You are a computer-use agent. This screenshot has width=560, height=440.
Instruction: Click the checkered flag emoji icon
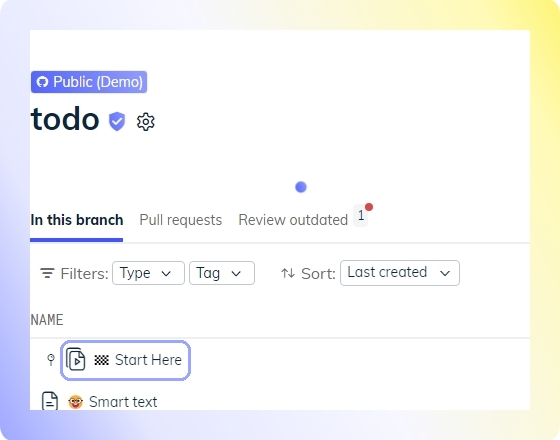(101, 360)
